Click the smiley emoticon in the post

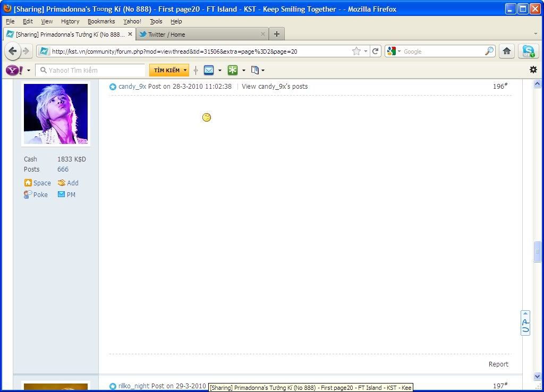click(x=207, y=117)
